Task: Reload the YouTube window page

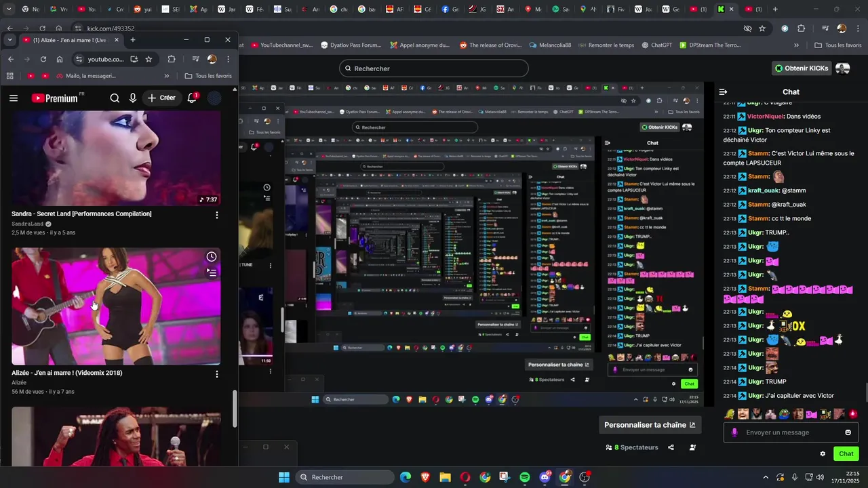Action: 42,59
